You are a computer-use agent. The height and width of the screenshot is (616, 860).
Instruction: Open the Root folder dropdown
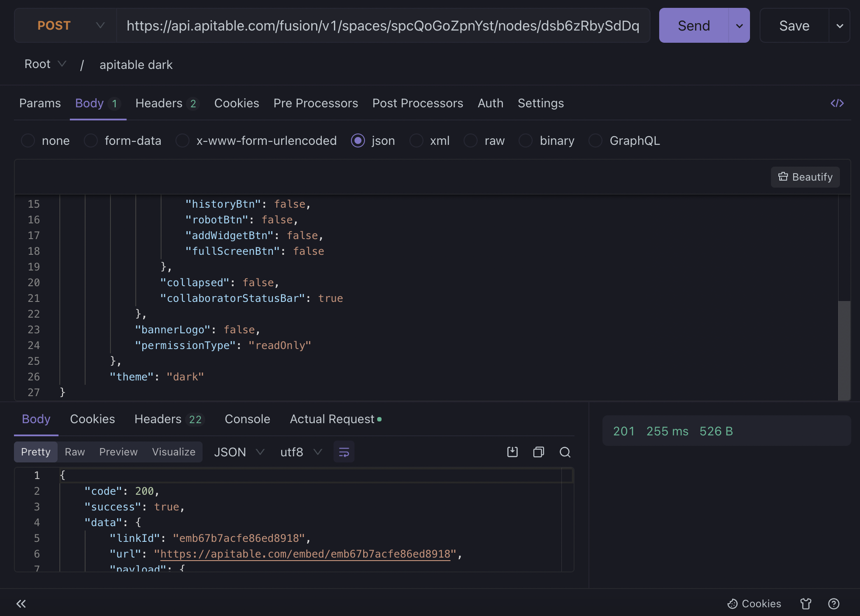[x=45, y=64]
